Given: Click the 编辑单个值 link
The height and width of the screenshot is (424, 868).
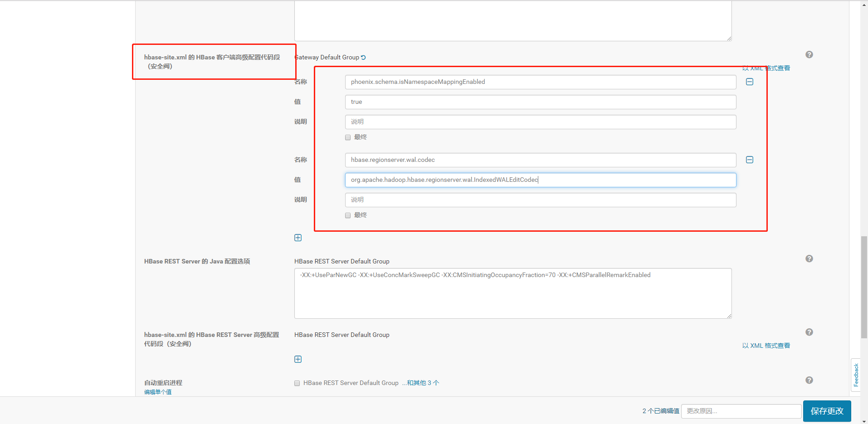Looking at the screenshot, I should click(158, 392).
